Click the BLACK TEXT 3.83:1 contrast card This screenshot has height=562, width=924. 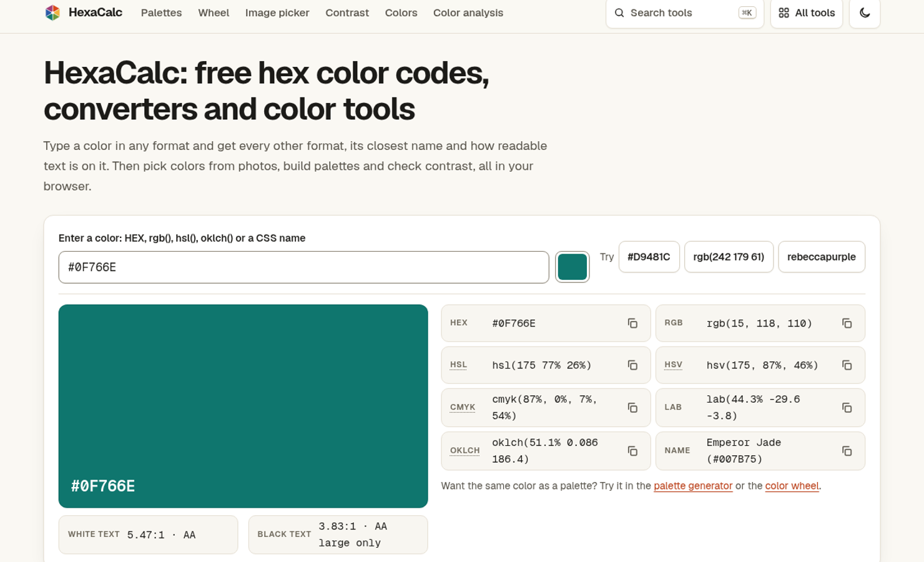(x=338, y=535)
